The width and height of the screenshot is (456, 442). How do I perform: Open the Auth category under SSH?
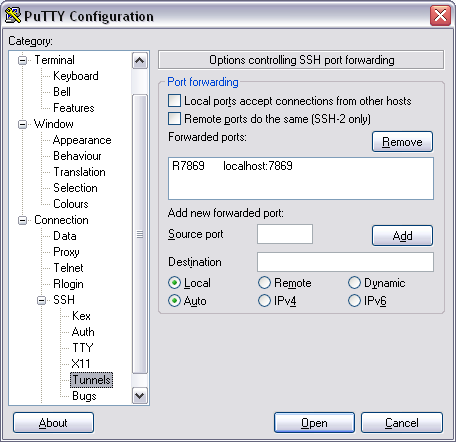(83, 332)
